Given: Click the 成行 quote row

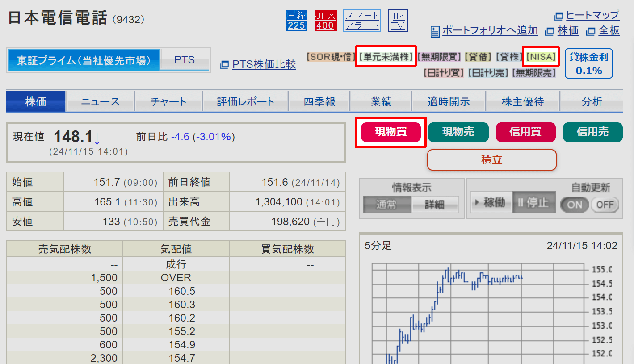Looking at the screenshot, I should (176, 264).
